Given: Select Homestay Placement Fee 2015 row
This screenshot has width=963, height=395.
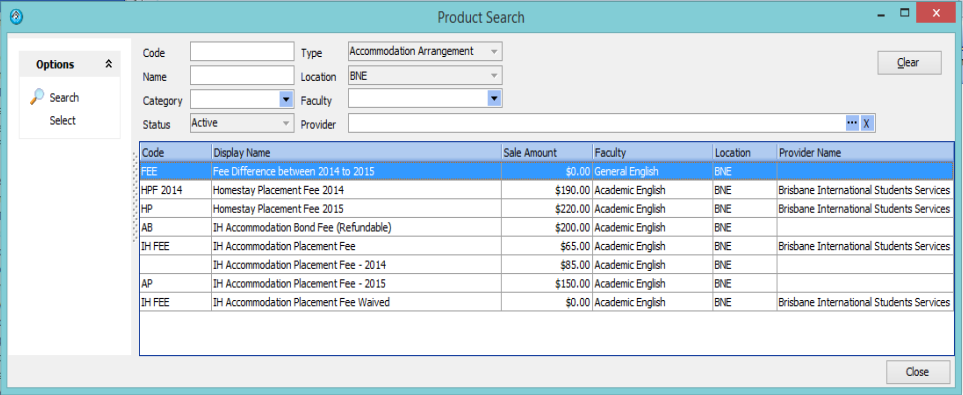Looking at the screenshot, I should coord(547,208).
